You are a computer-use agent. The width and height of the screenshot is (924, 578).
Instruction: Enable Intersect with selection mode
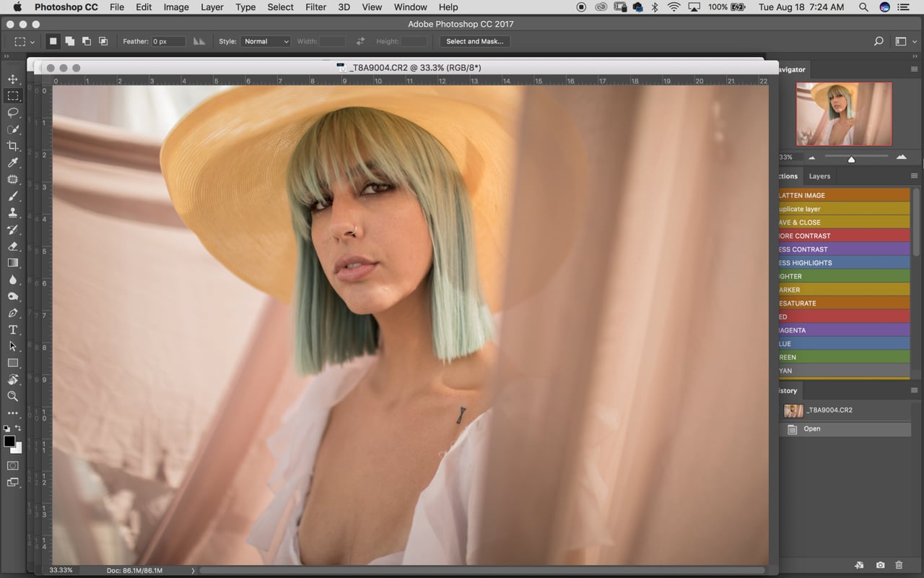point(103,41)
